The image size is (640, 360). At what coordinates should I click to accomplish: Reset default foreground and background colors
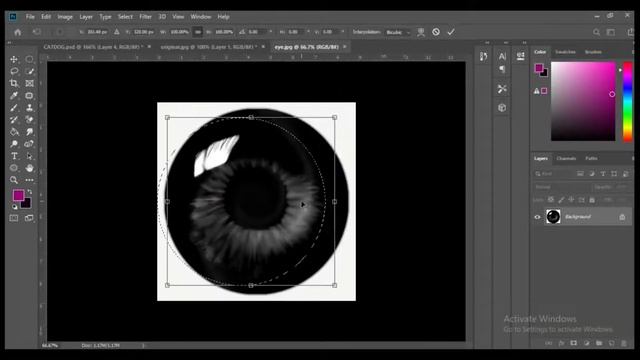(x=15, y=207)
